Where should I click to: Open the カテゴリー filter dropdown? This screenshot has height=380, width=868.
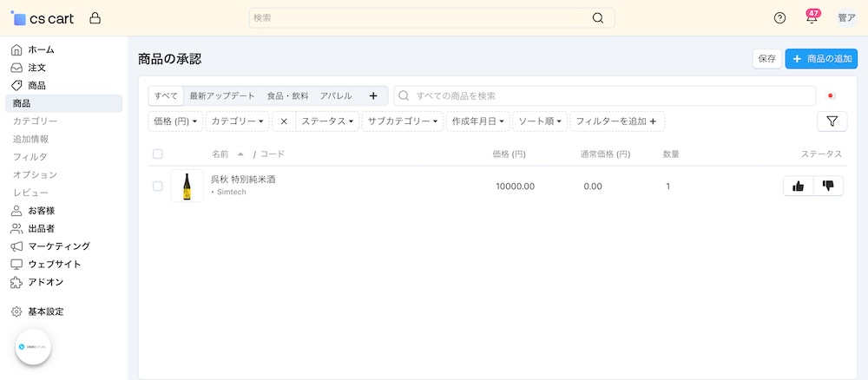pos(238,121)
